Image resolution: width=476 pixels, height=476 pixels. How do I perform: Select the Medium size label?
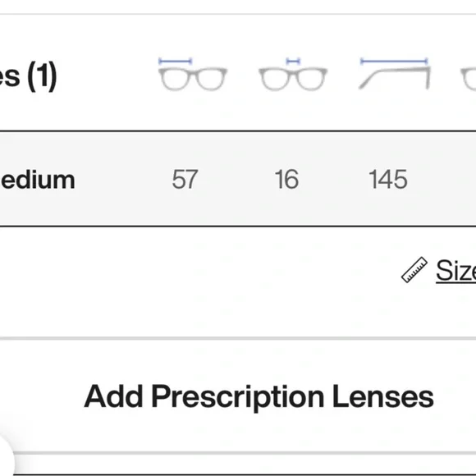[37, 180]
